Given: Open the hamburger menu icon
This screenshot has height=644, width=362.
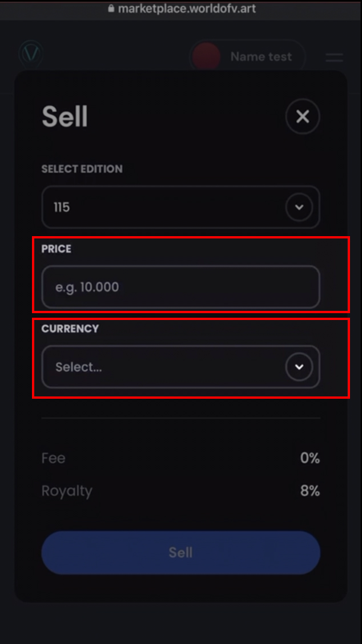Looking at the screenshot, I should coord(334,57).
